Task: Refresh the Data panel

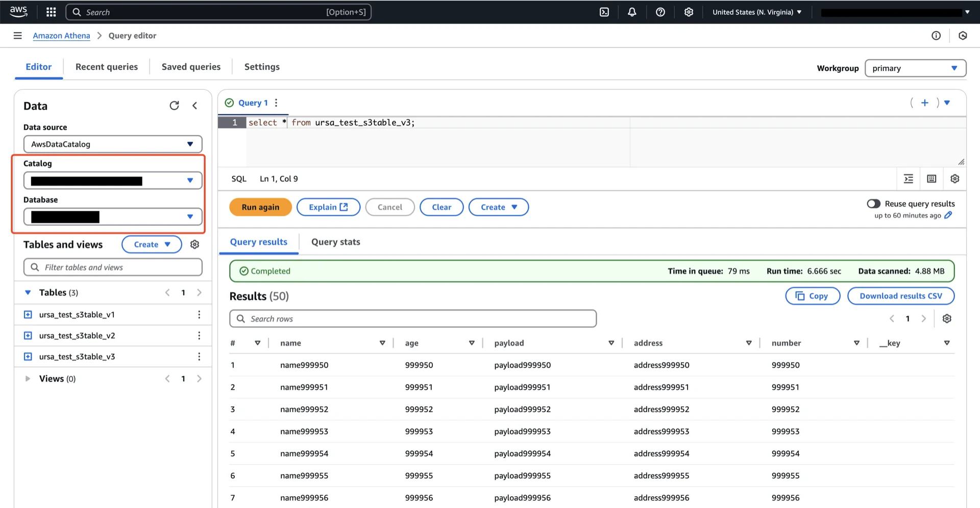Action: [175, 106]
